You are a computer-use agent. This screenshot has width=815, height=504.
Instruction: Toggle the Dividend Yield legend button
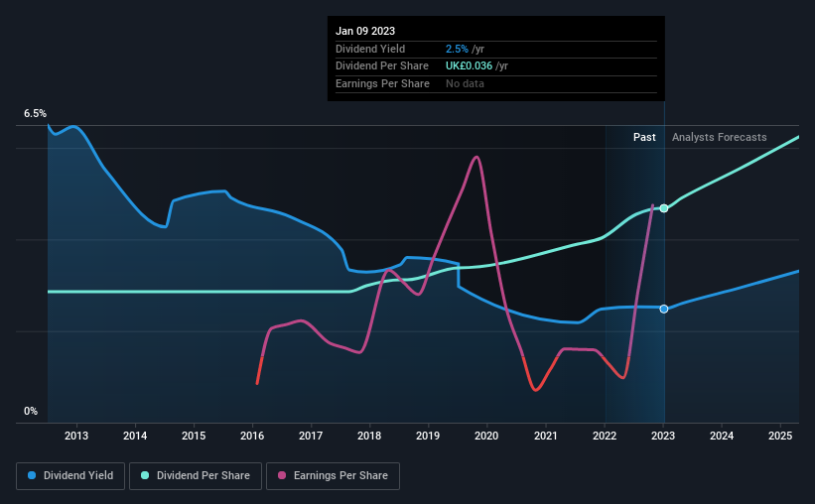point(70,476)
